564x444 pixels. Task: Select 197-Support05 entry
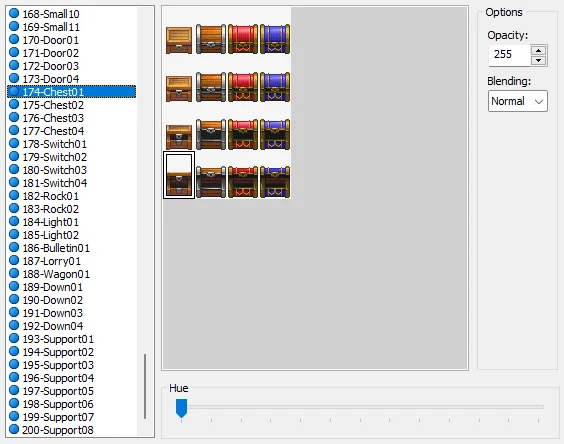pyautogui.click(x=72, y=391)
